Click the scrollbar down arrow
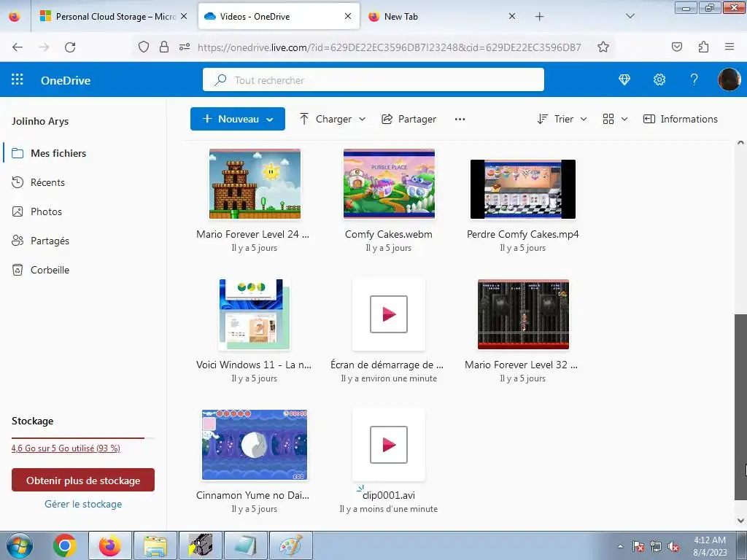Screen dimensions: 747x560 click(740, 520)
